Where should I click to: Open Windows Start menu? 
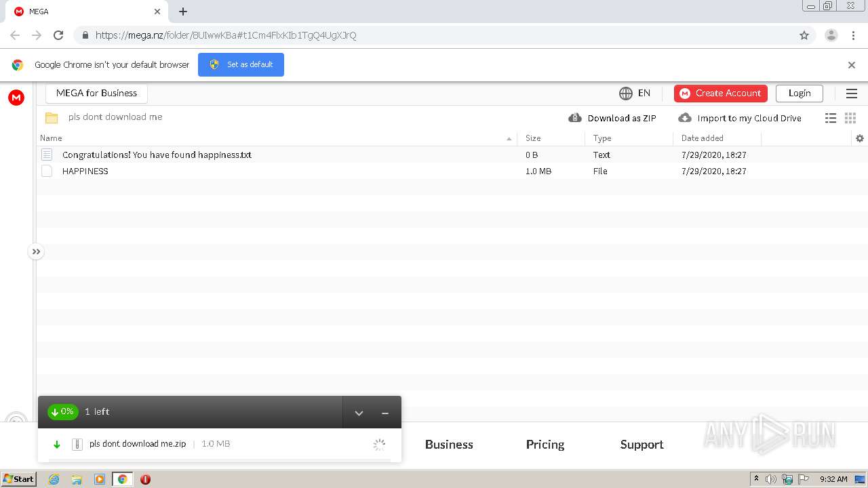(19, 479)
